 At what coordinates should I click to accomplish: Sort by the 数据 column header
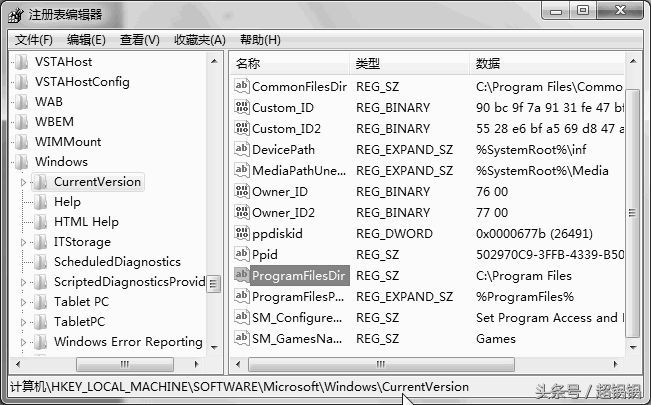(547, 64)
